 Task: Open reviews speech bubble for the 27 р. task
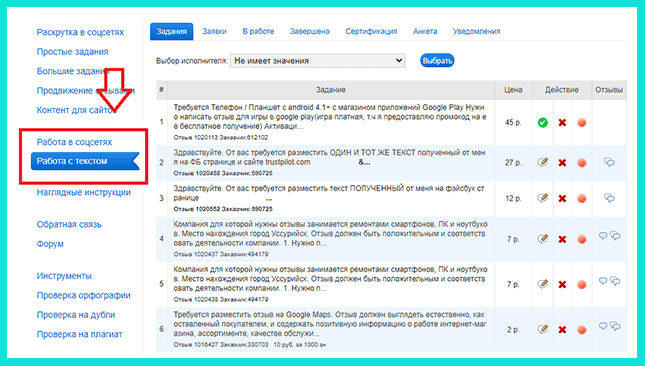point(609,162)
